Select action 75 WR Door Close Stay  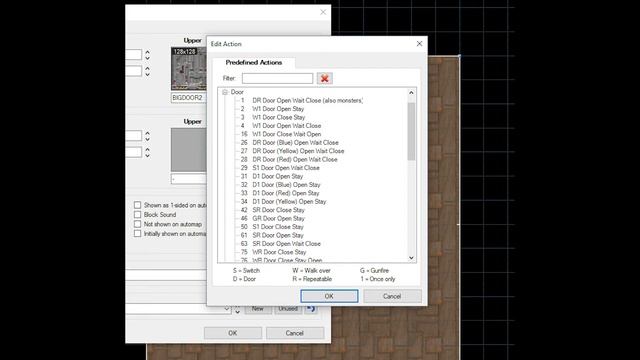[273, 252]
